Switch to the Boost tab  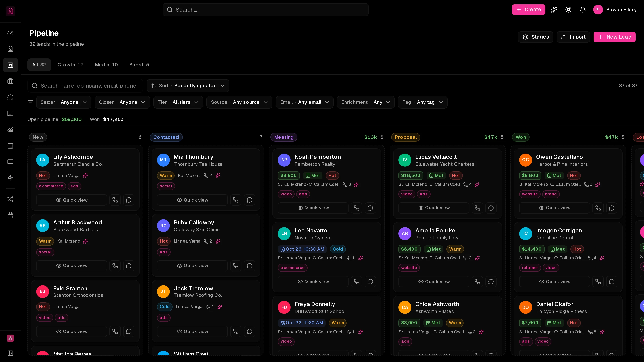click(139, 65)
